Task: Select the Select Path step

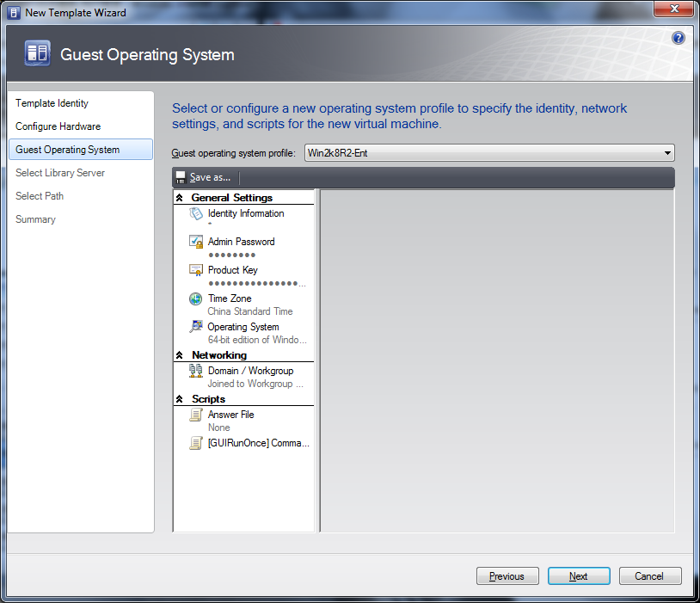Action: pyautogui.click(x=40, y=196)
